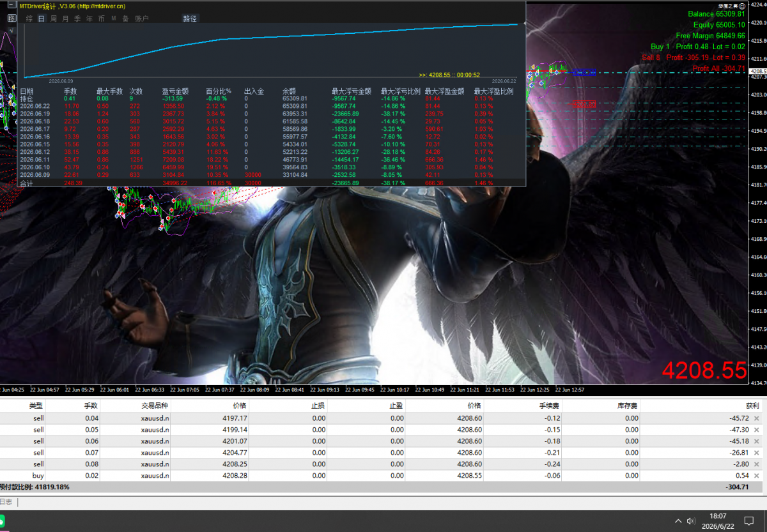Close the 47.30 loss sell order
This screenshot has height=532, width=767.
click(x=757, y=430)
